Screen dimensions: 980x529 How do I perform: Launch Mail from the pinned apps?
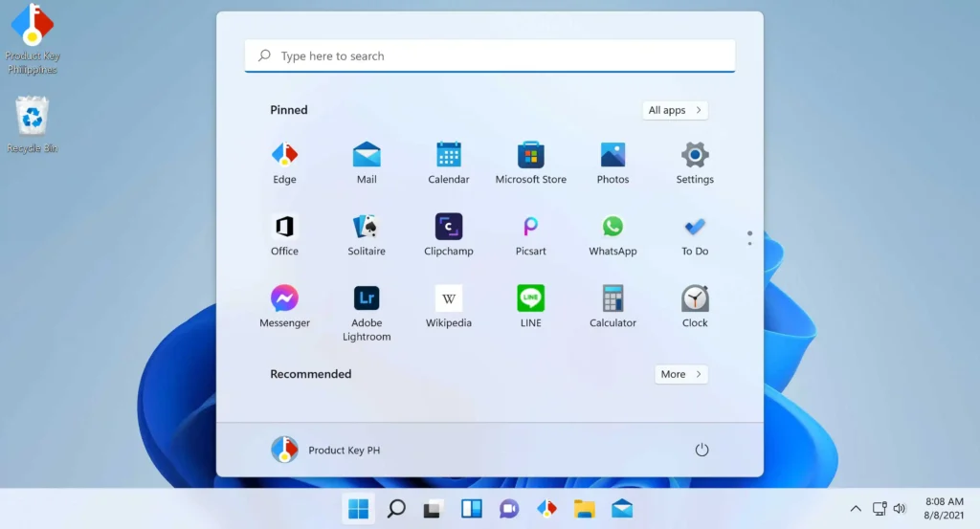point(367,163)
